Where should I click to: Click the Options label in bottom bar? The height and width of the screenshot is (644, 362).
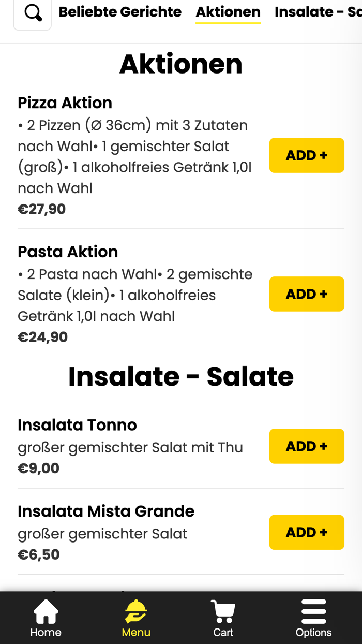(x=314, y=633)
